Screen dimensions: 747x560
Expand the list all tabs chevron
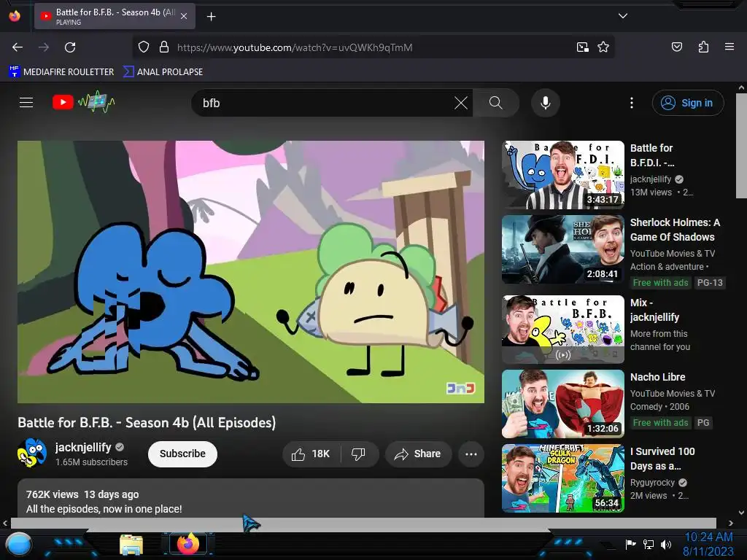(623, 16)
